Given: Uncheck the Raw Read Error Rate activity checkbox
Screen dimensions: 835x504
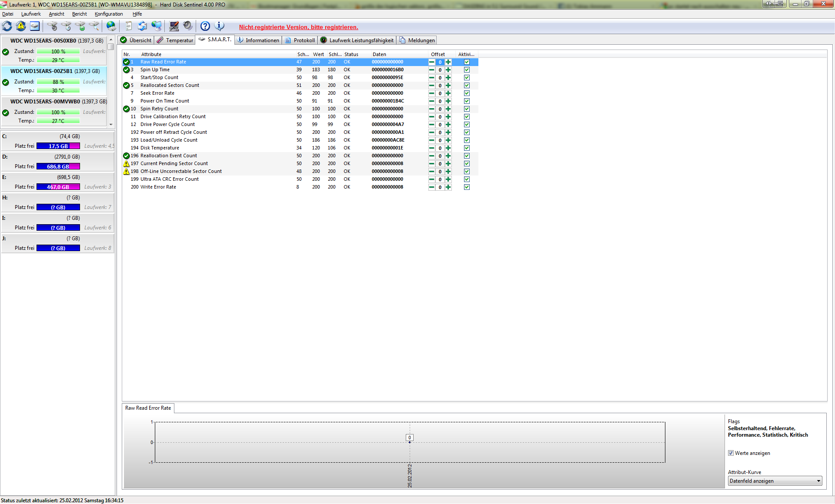Looking at the screenshot, I should 467,62.
